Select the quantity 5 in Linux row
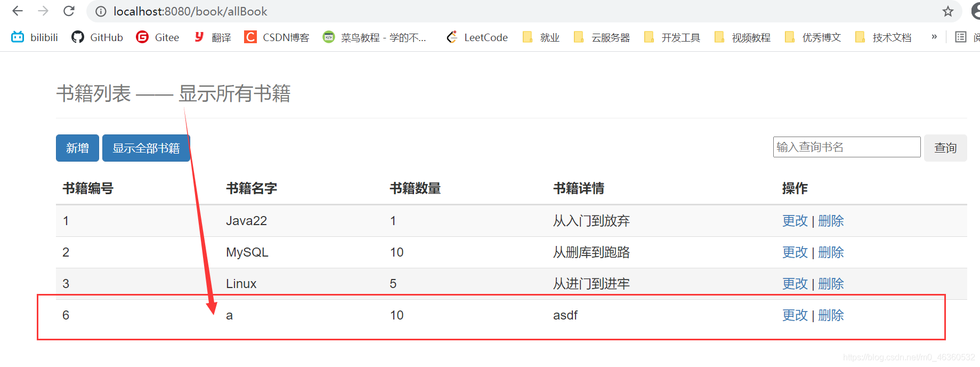Image resolution: width=980 pixels, height=367 pixels. click(x=393, y=284)
